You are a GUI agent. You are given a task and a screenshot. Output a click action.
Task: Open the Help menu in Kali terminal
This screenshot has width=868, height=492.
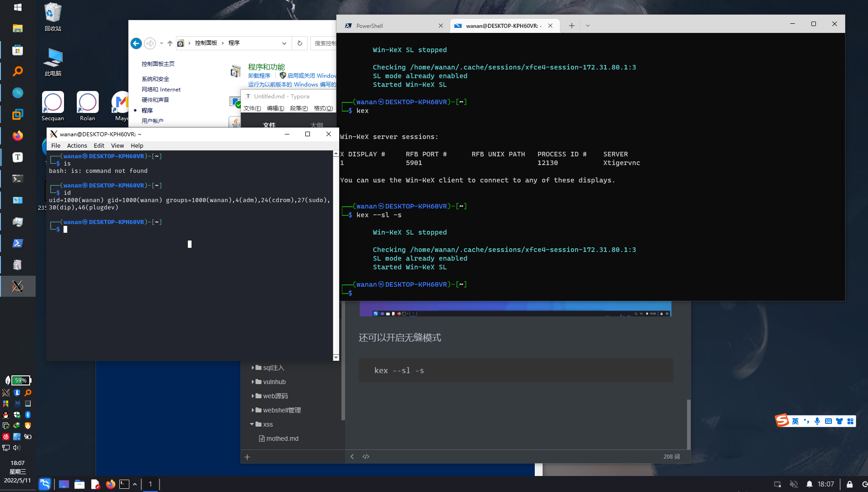click(x=137, y=145)
